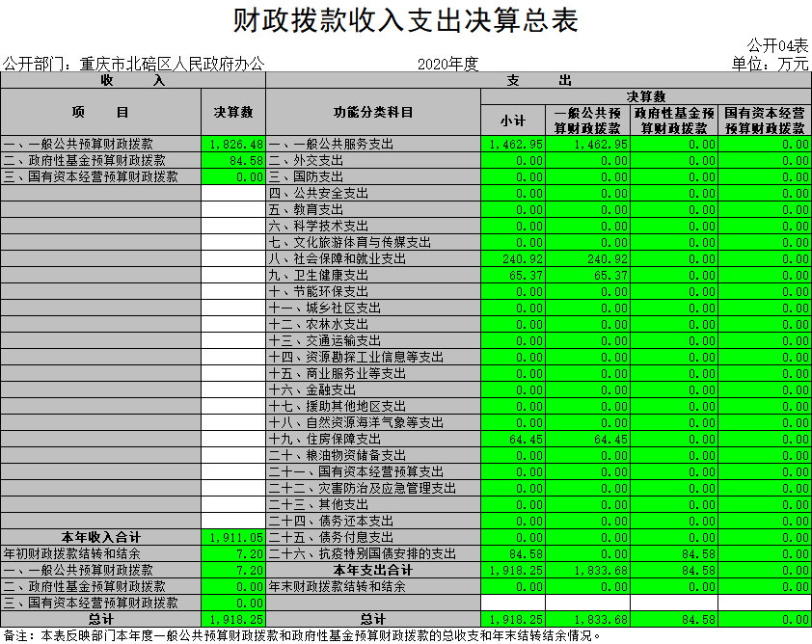
Task: Select the 政府性基金预算财政拨款 column header
Action: pos(674,121)
